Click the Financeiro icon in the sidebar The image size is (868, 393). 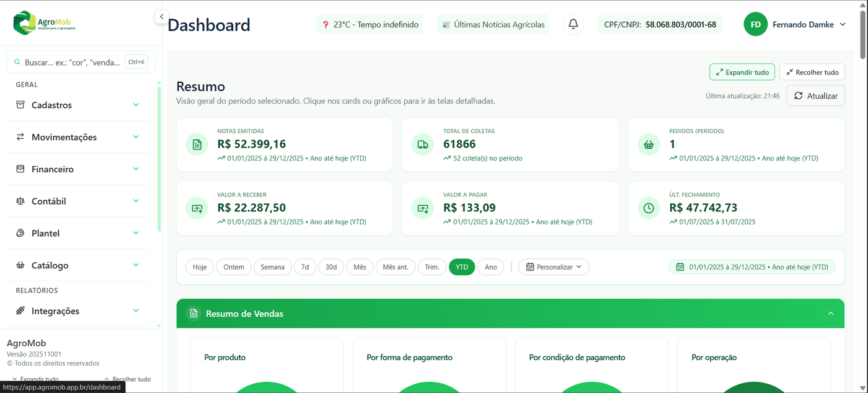pyautogui.click(x=20, y=169)
